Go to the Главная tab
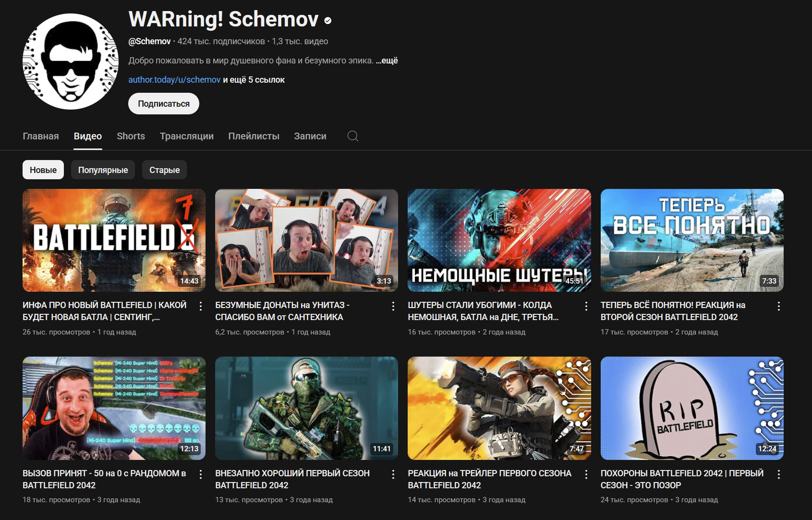The image size is (812, 520). point(41,136)
